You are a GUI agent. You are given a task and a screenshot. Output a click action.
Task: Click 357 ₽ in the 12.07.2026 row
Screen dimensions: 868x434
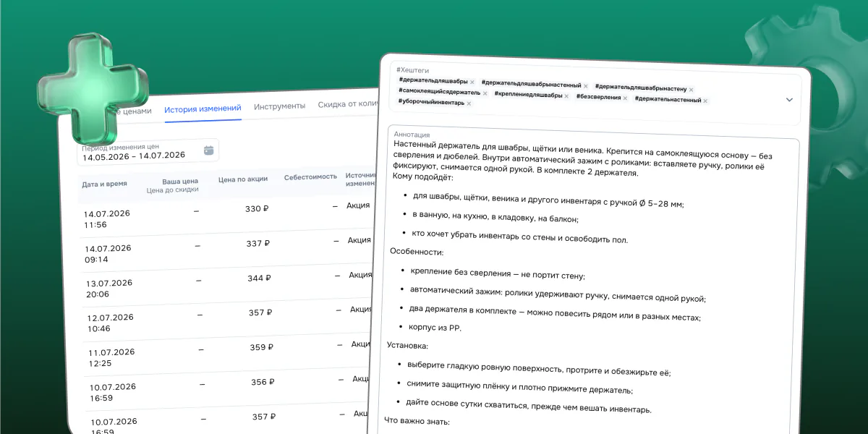[260, 312]
